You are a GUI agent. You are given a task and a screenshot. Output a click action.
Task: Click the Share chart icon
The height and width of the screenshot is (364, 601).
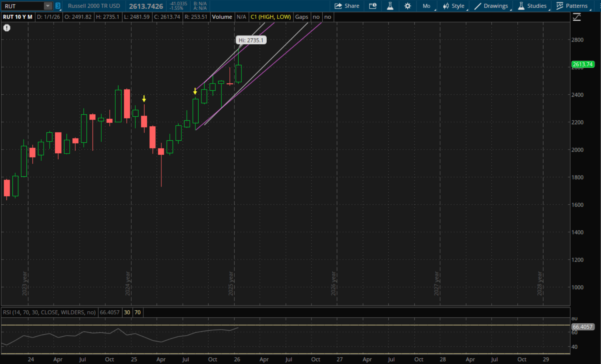(347, 6)
